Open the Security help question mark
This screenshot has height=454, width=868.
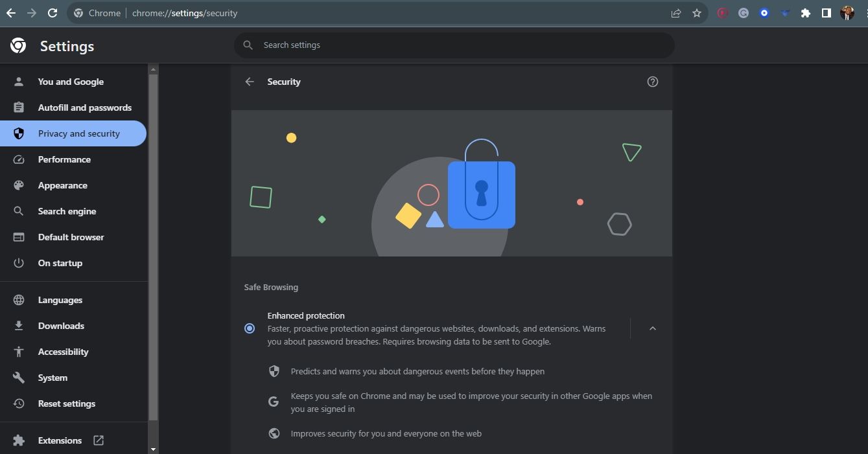click(653, 82)
